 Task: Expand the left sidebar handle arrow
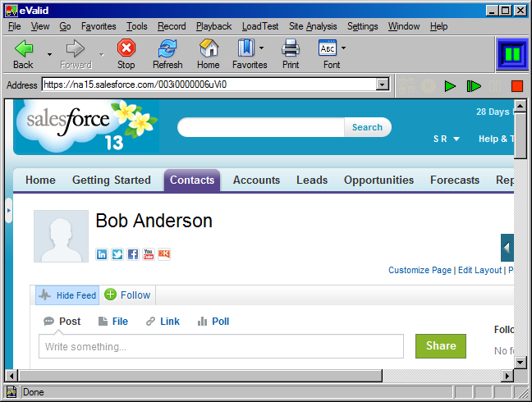tap(9, 211)
